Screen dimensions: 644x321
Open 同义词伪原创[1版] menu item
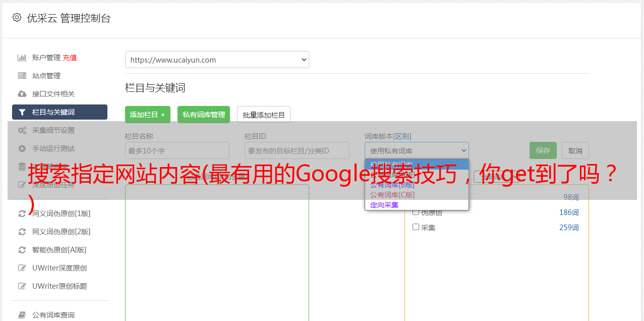click(x=62, y=213)
